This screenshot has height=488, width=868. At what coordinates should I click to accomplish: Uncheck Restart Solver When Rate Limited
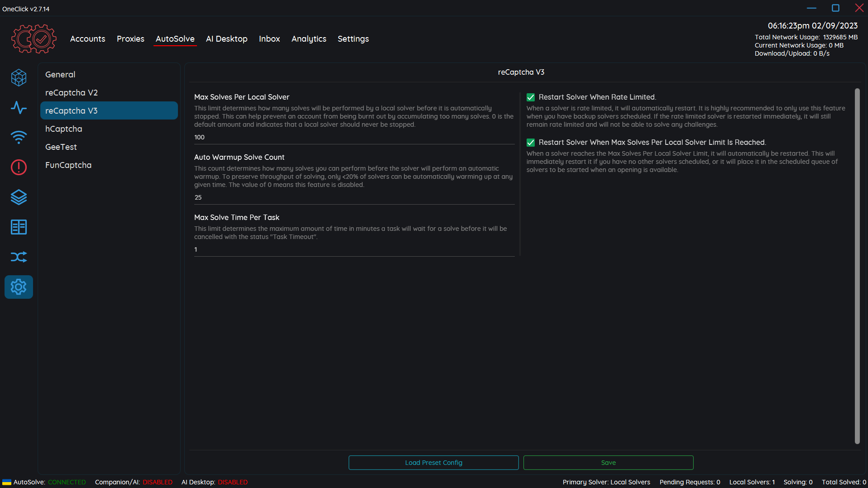point(530,97)
